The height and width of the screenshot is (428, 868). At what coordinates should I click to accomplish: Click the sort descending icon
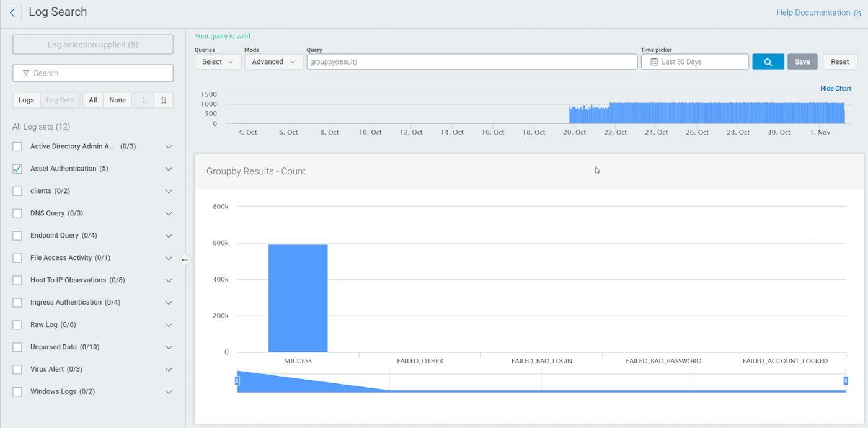coord(164,100)
